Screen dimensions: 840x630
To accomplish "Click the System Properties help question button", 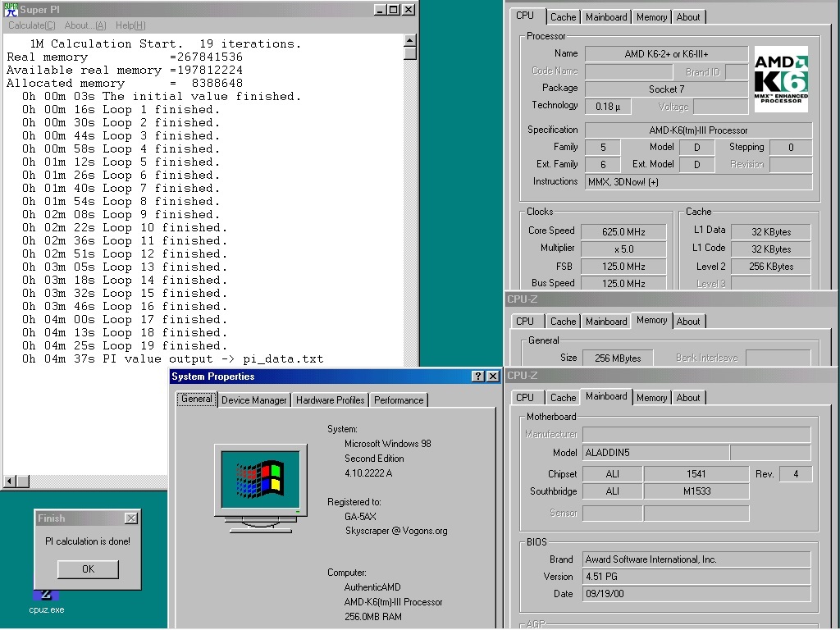I will click(478, 377).
